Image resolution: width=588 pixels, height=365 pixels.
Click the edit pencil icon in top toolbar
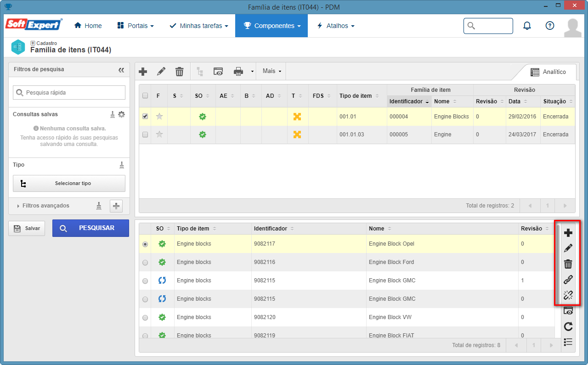click(161, 71)
